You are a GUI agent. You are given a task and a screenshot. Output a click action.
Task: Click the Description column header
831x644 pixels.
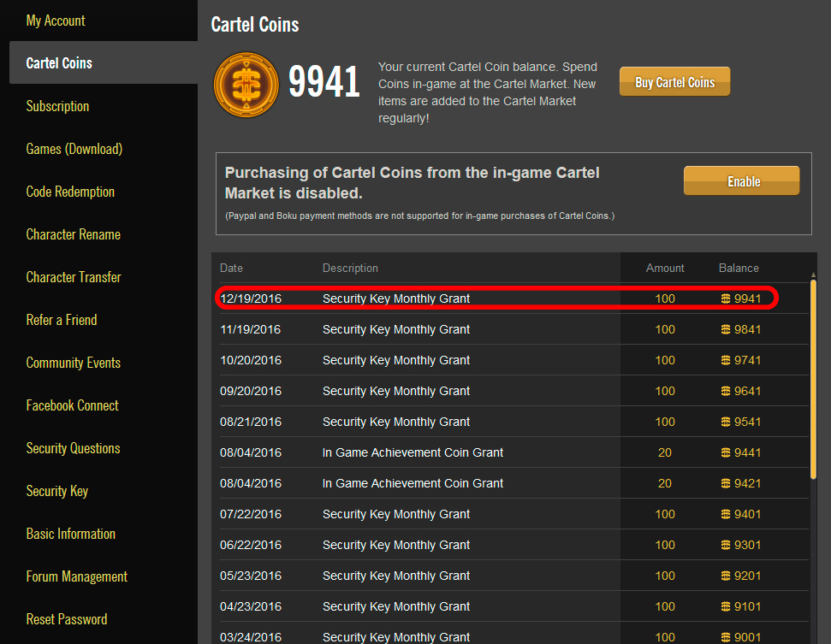click(x=350, y=268)
